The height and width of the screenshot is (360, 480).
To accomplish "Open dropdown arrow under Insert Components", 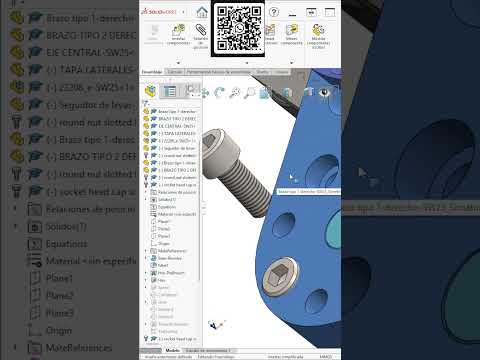I will click(178, 63).
